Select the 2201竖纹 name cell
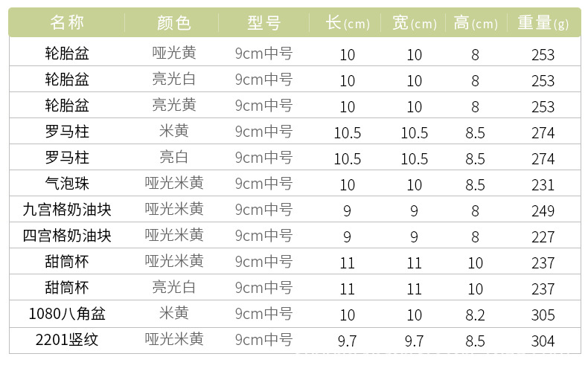The height and width of the screenshot is (377, 588). click(67, 340)
